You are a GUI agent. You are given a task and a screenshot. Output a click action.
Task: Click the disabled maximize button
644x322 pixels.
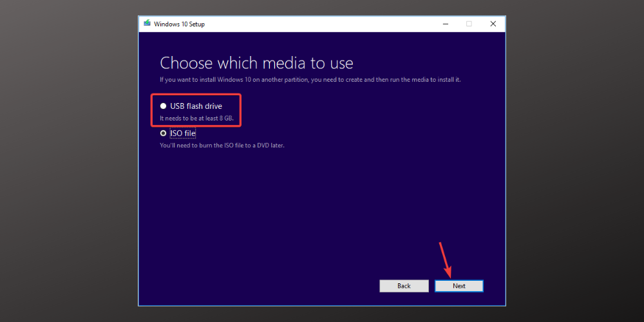click(469, 24)
